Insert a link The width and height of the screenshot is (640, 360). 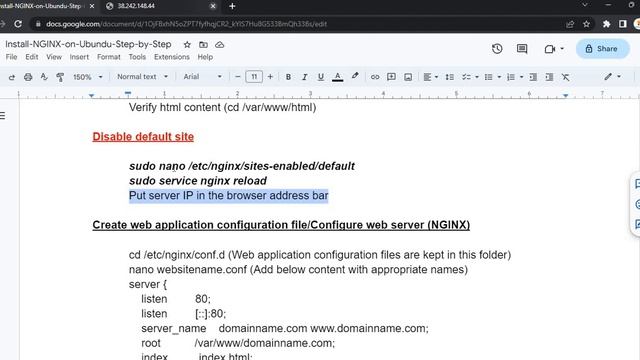click(x=375, y=77)
